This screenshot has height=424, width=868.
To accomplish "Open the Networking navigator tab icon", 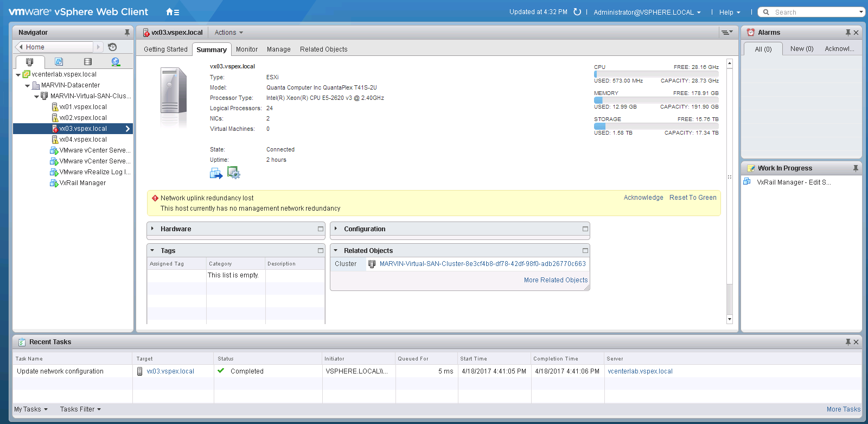I will 116,62.
